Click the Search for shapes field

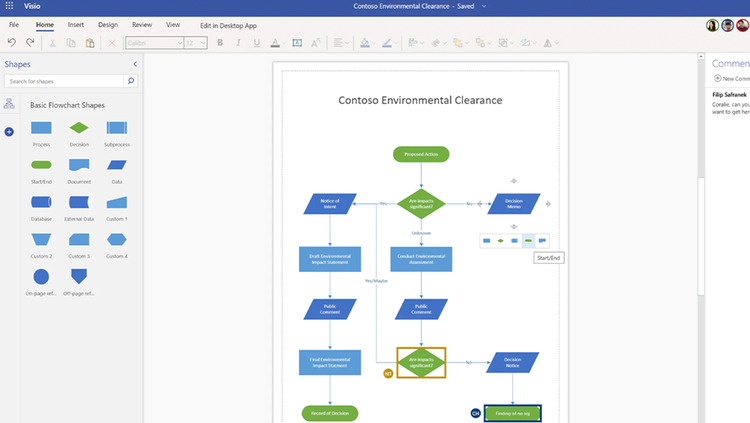(64, 81)
